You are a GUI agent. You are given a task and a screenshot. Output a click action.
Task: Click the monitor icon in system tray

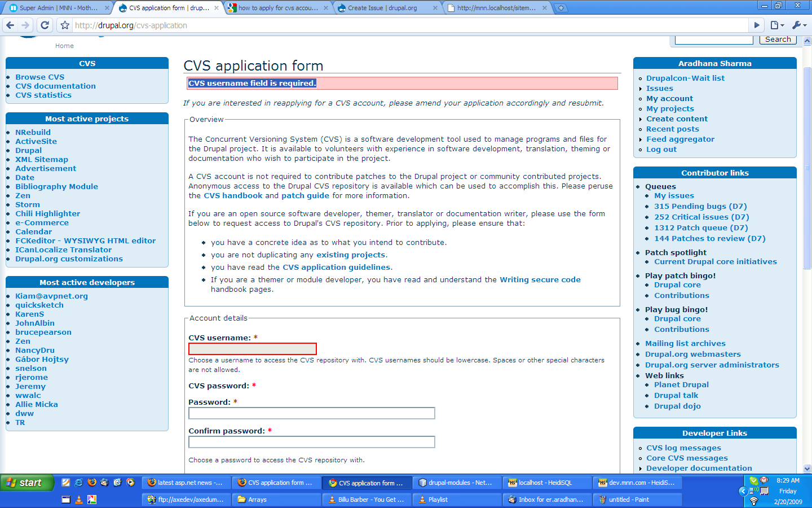point(764,491)
